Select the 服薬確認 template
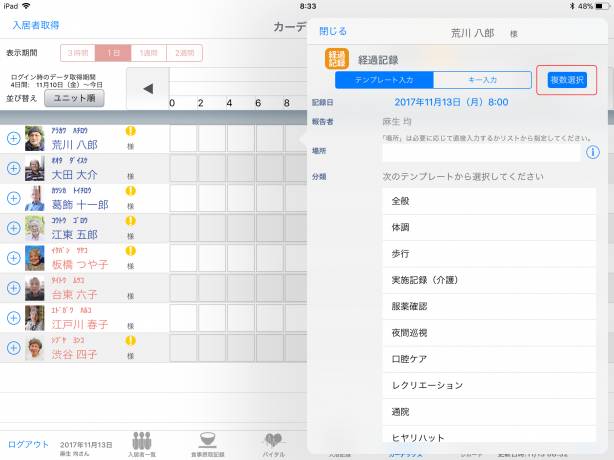The height and width of the screenshot is (460, 614). click(489, 307)
